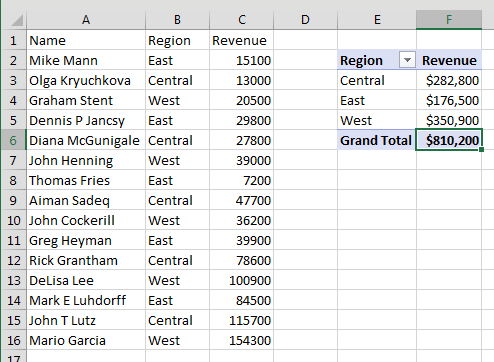Click revenue value 78600
The height and width of the screenshot is (362, 494).
tap(242, 260)
